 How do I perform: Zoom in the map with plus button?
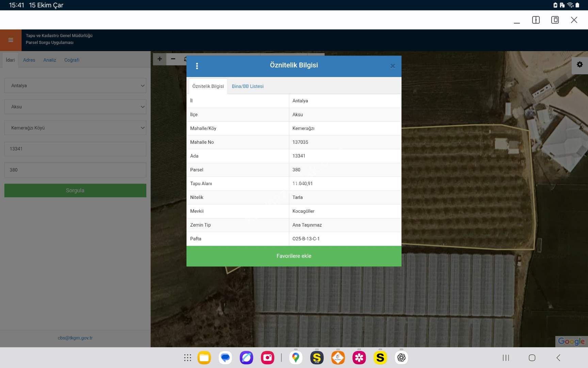point(160,59)
